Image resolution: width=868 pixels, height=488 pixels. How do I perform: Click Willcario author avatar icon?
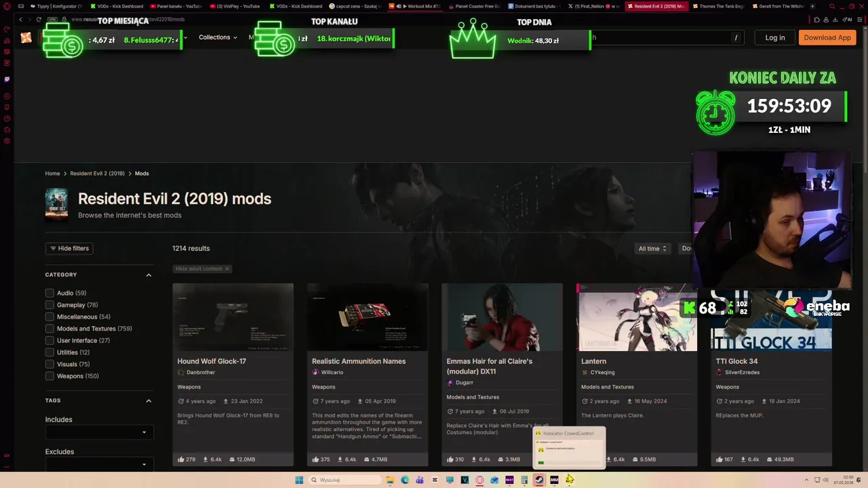point(315,372)
